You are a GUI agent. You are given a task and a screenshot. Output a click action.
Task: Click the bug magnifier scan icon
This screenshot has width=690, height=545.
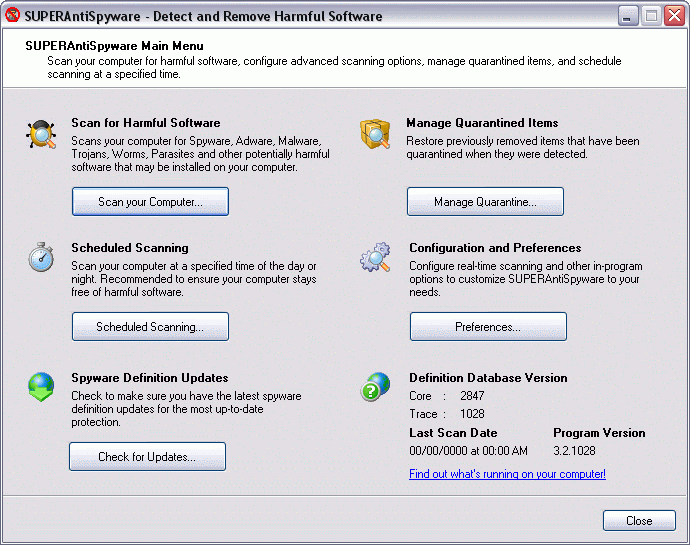[41, 134]
